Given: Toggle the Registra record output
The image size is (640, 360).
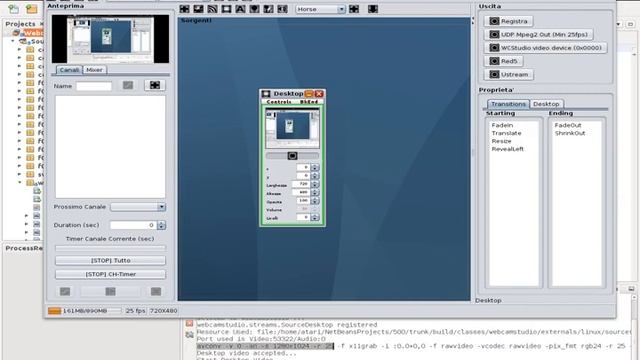Looking at the screenshot, I should coord(508,21).
